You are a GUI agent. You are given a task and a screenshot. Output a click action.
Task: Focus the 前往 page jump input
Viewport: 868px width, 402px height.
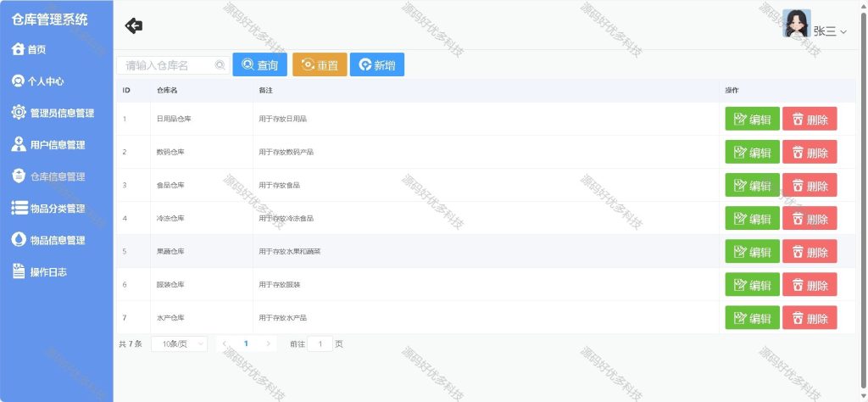pos(320,343)
